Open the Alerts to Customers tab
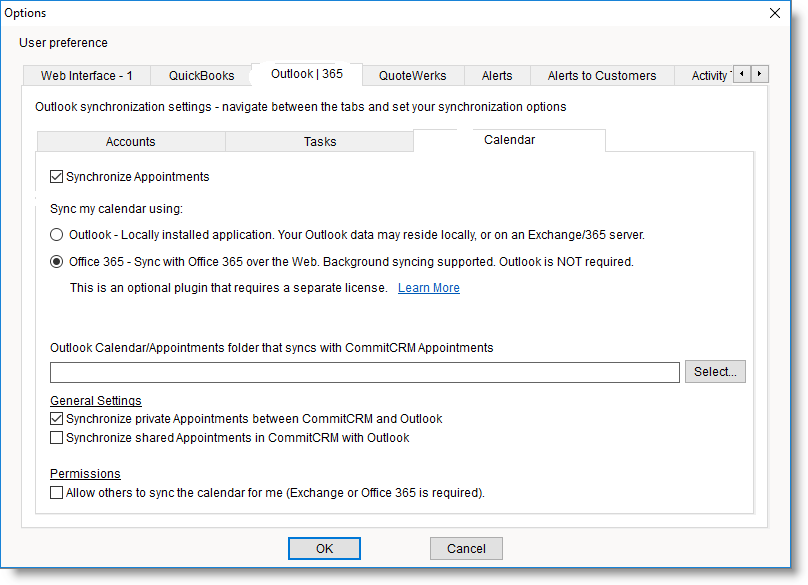Screen dimensions: 808x585 [602, 76]
